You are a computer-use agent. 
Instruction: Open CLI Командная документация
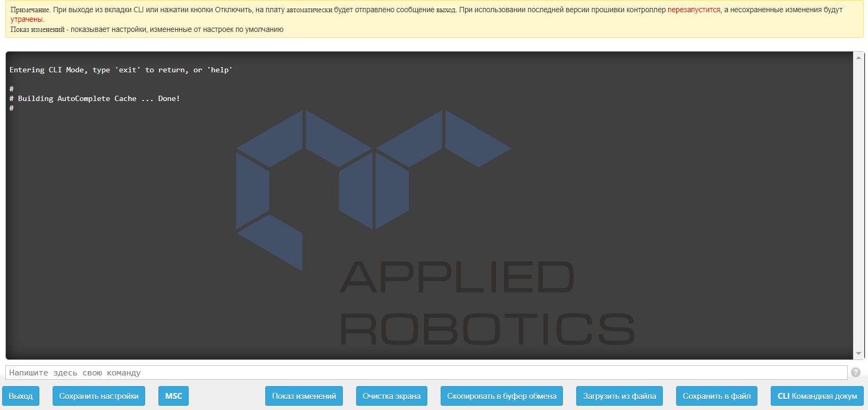click(817, 396)
